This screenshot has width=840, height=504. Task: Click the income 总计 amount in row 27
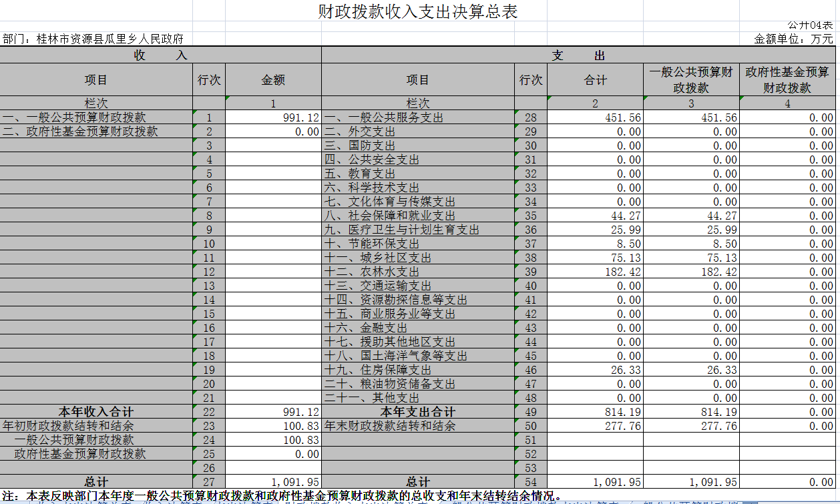pyautogui.click(x=273, y=483)
